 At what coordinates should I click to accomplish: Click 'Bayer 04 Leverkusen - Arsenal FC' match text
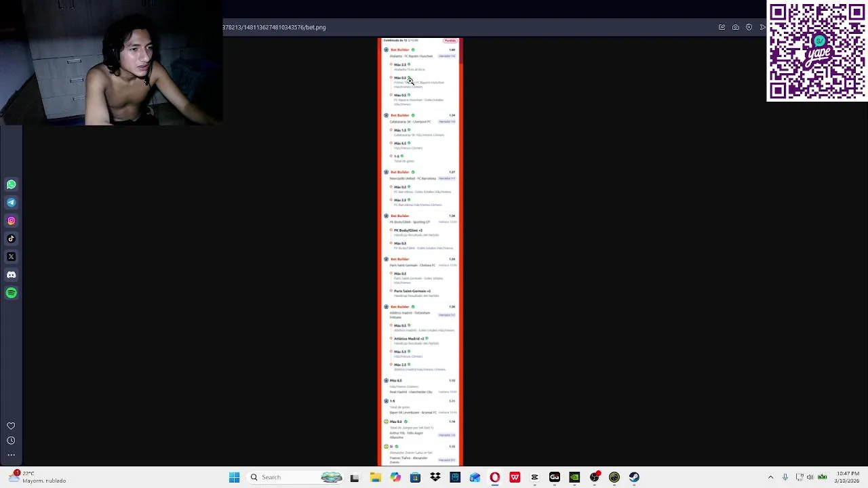tap(413, 412)
